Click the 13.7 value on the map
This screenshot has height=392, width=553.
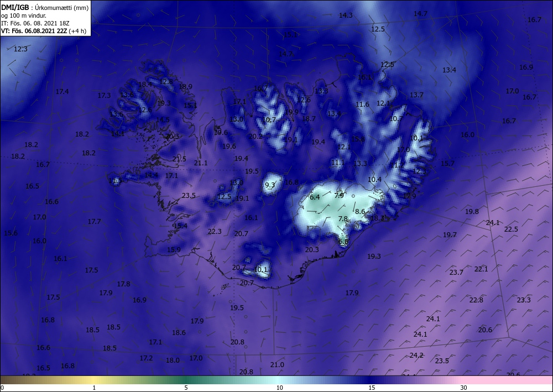416,95
